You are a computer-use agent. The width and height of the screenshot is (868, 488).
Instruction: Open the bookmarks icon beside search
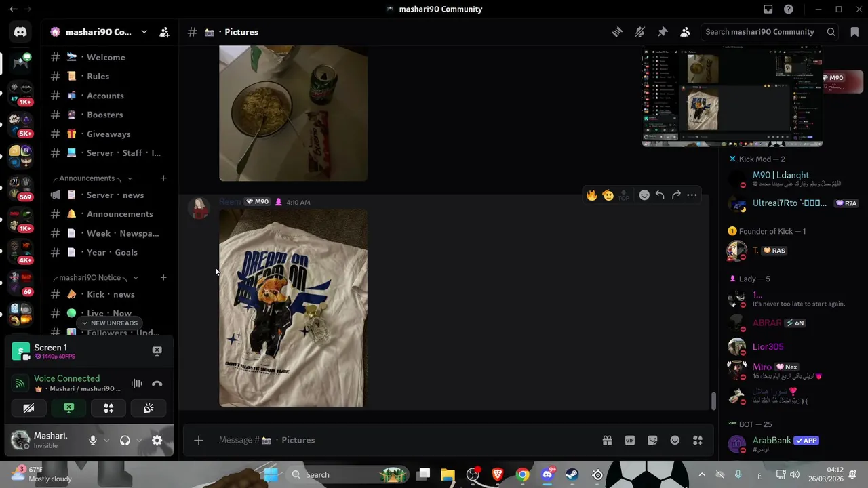point(854,32)
